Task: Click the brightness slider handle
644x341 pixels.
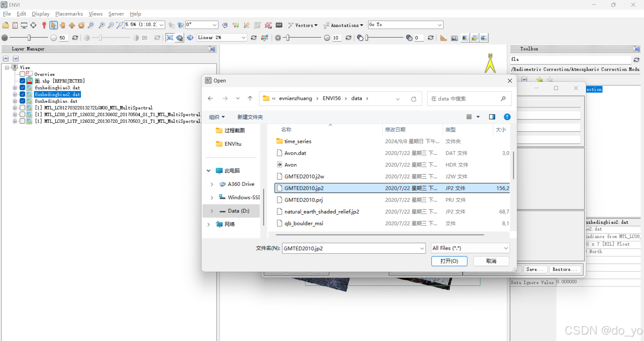Action: point(29,38)
